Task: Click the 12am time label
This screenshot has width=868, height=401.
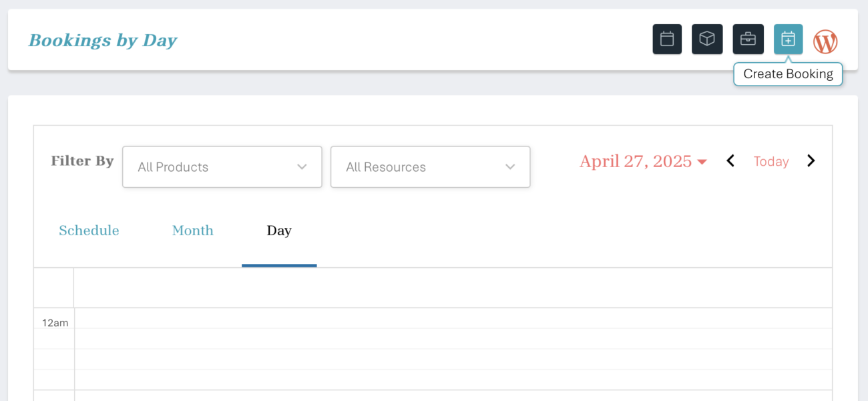Action: coord(55,323)
